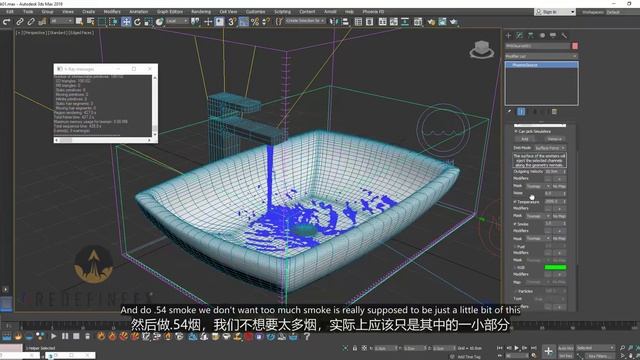
Task: Open the Customize menu
Action: click(256, 12)
